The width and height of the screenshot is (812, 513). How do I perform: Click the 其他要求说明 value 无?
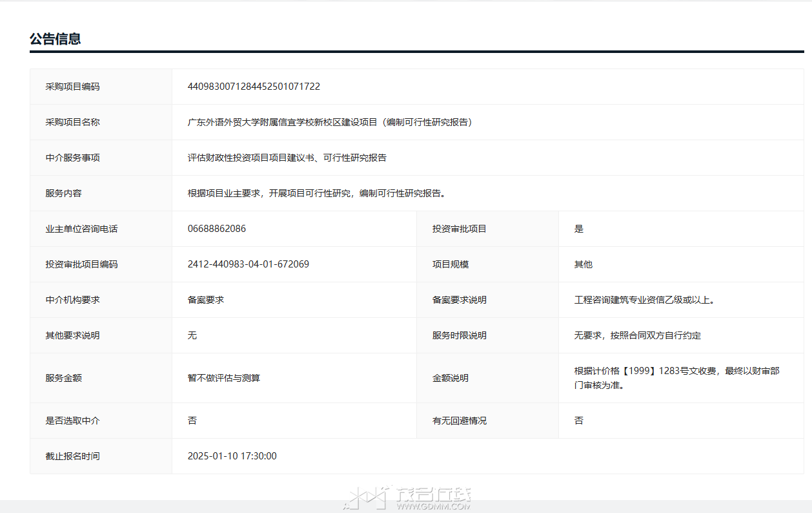192,335
